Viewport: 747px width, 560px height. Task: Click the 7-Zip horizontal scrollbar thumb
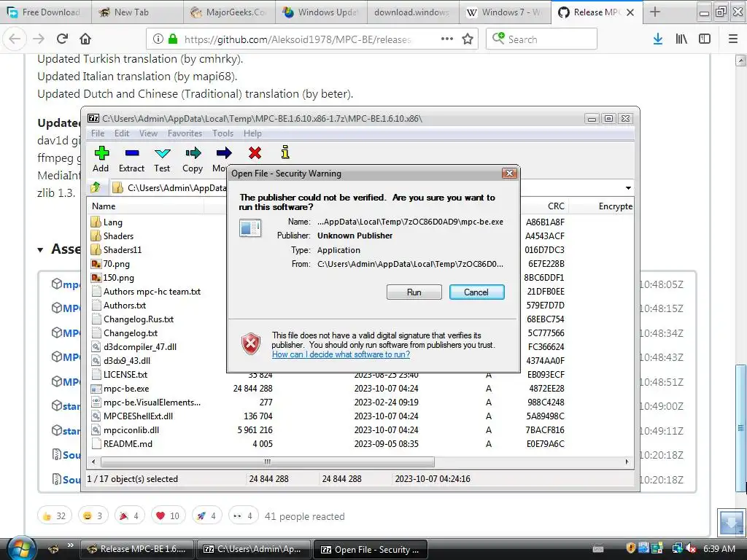(x=268, y=462)
